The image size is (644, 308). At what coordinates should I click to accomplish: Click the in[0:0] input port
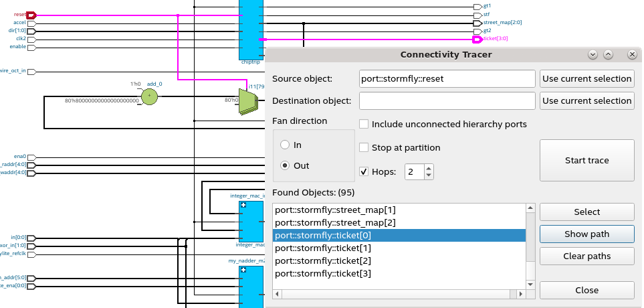31,238
